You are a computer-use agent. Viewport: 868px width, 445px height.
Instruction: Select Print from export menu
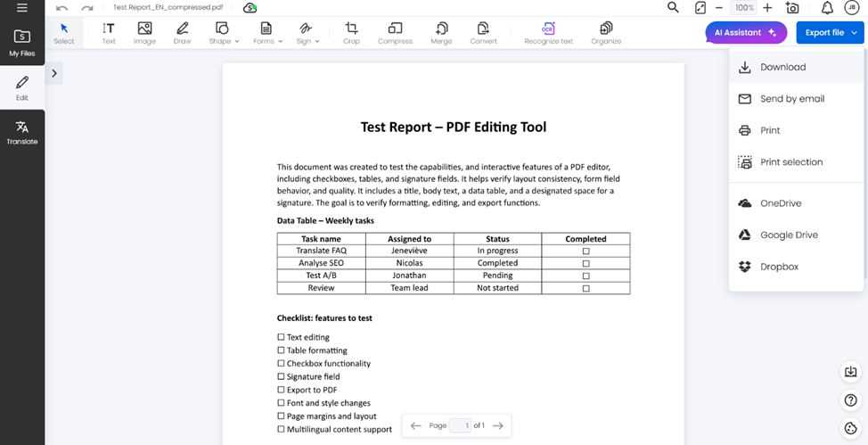(x=796, y=130)
